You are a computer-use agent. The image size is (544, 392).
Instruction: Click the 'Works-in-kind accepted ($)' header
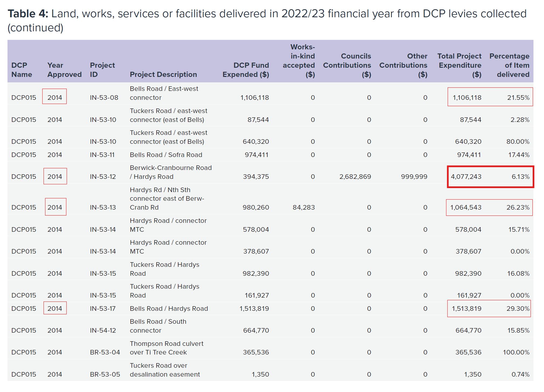click(299, 61)
